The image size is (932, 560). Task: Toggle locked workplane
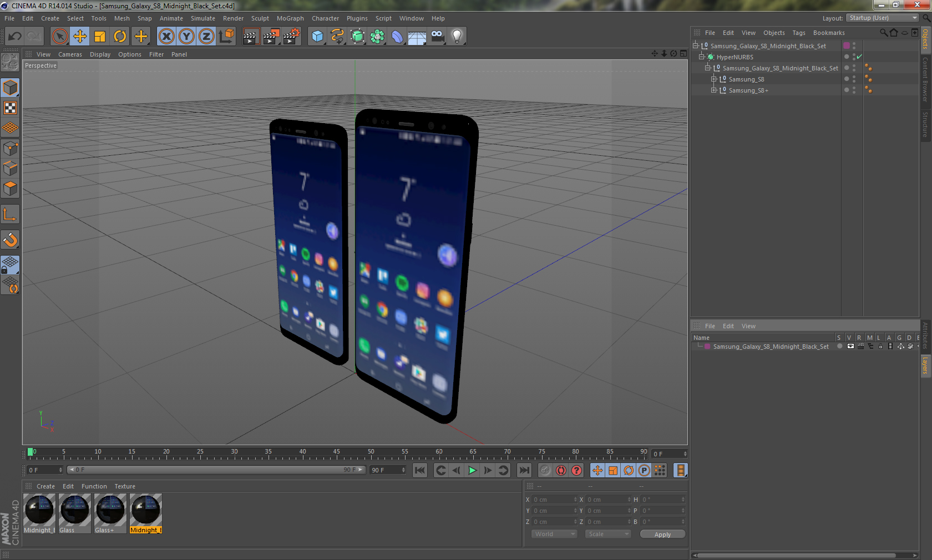coord(10,265)
